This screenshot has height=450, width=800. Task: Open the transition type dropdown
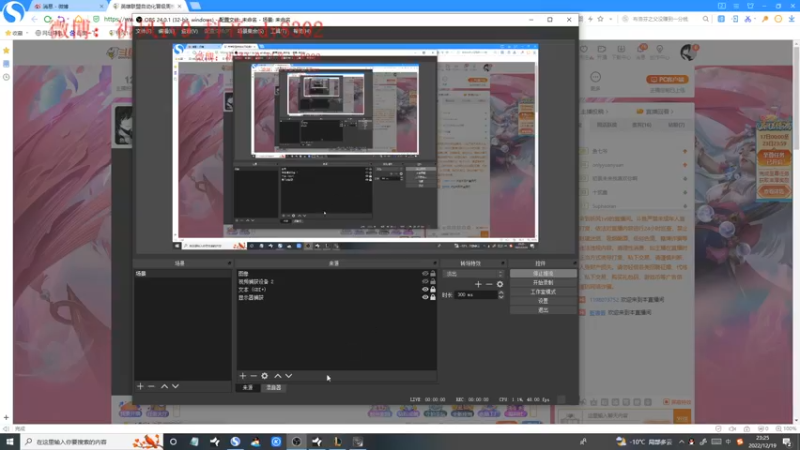[474, 274]
